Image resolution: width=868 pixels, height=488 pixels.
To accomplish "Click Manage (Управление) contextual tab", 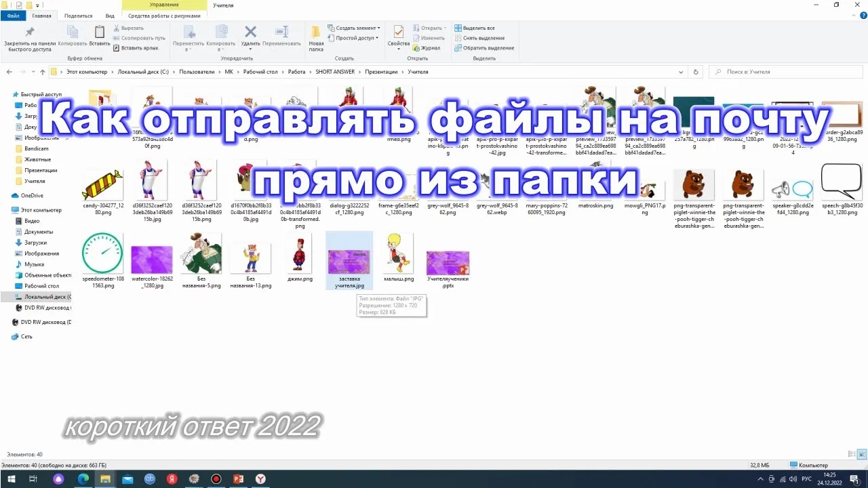I will point(164,5).
